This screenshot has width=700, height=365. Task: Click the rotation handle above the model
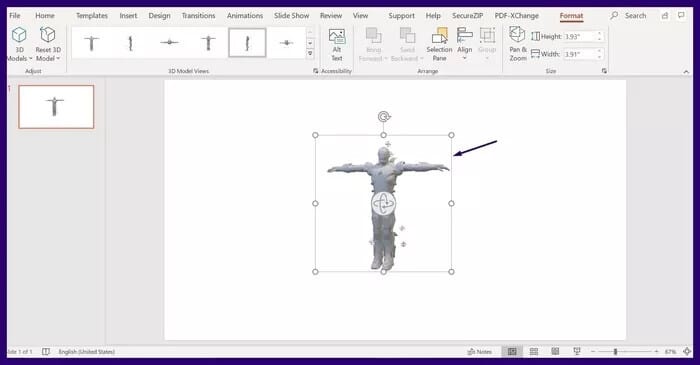click(383, 117)
